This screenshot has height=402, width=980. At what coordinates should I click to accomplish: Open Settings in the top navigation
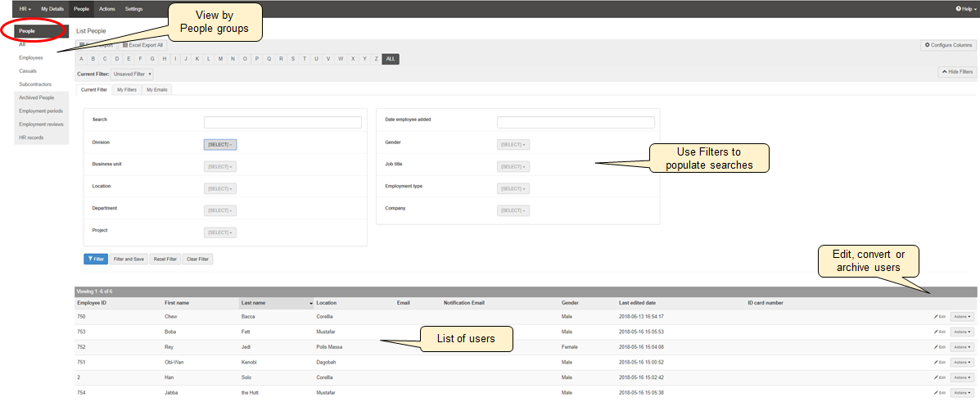133,8
